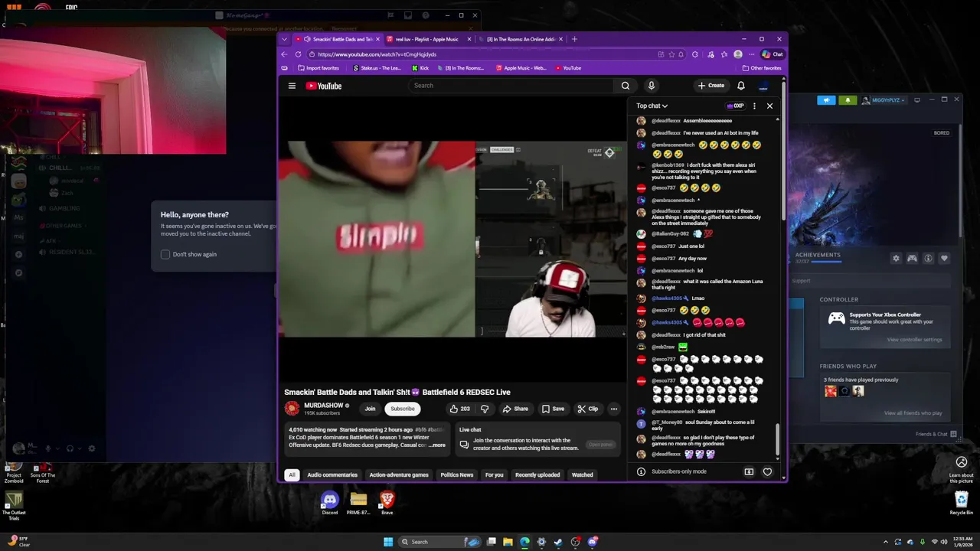Image resolution: width=980 pixels, height=551 pixels.
Task: Open the MURDASHOW channel avatar
Action: point(292,409)
